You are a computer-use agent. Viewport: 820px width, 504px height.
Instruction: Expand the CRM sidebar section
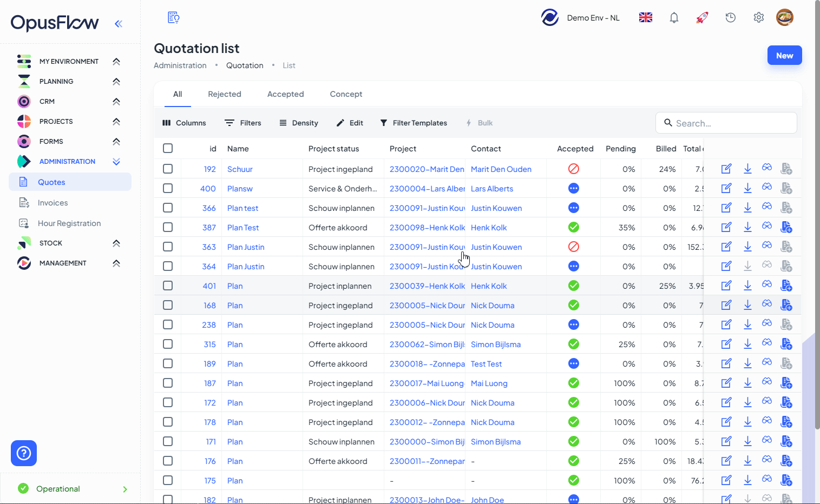[116, 102]
